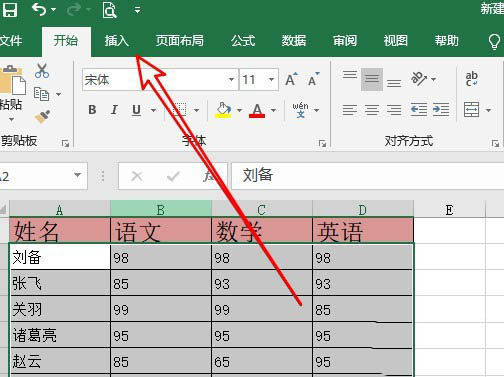Click the 65 cell in 数学 column
The width and height of the screenshot is (504, 377).
[x=262, y=361]
